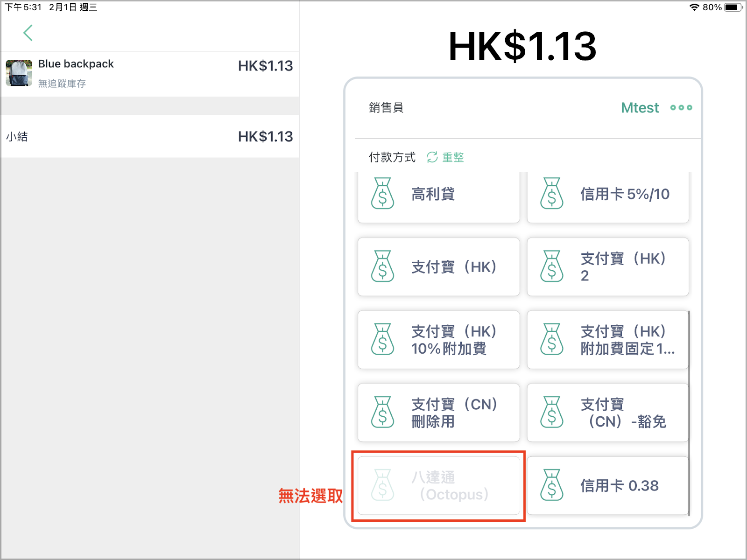747x560 pixels.
Task: Choose 支付寶 (HK) 2 payment method
Action: (608, 267)
